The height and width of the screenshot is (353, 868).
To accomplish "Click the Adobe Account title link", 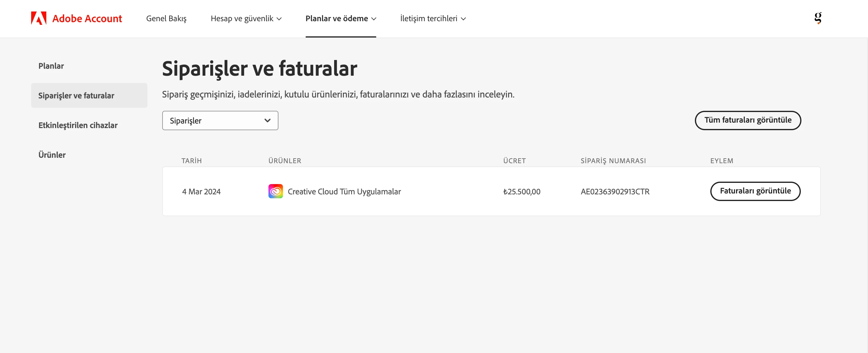I will (x=87, y=18).
